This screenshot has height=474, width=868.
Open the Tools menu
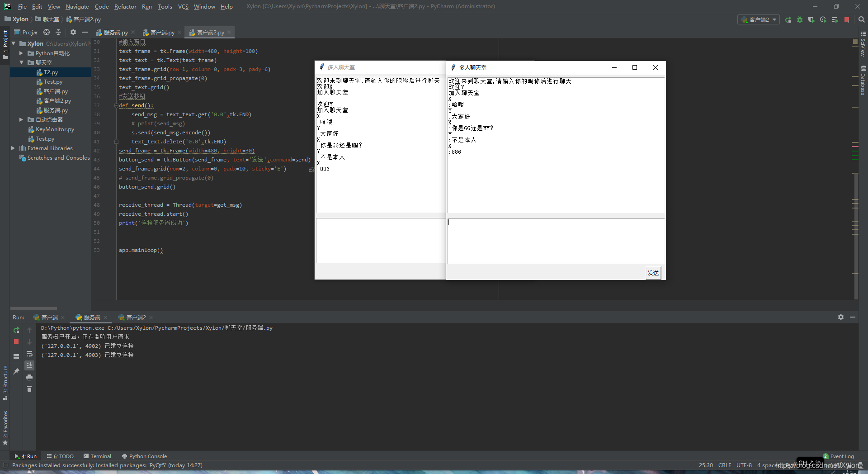165,6
